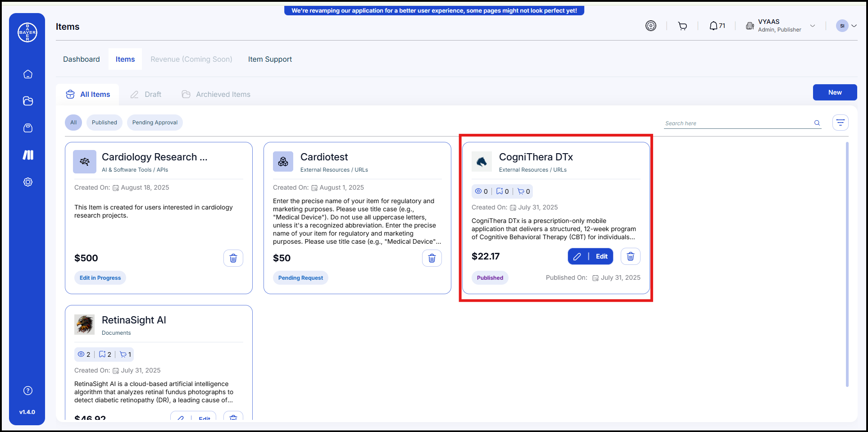Screen dimensions: 868x432
Task: Click the AI & Software Tools / APIs label
Action: click(135, 170)
